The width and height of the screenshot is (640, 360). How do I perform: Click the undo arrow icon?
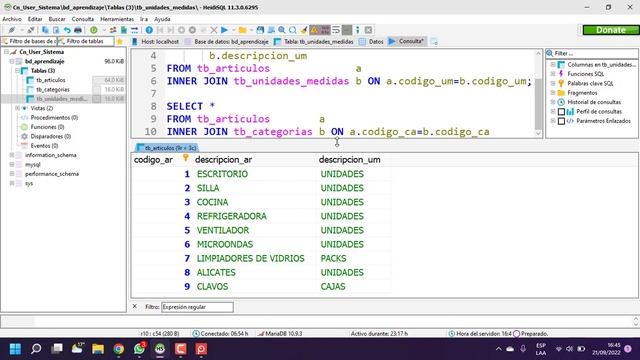pyautogui.click(x=67, y=30)
